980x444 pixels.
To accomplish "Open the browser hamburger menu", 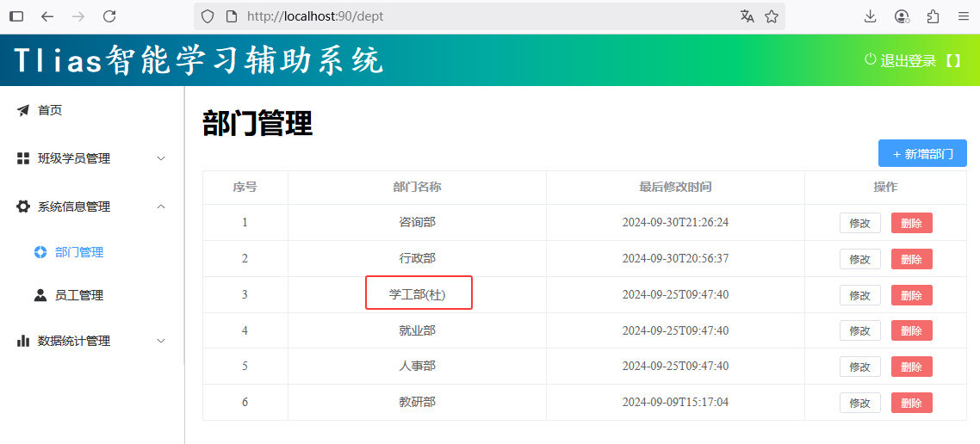I will 964,16.
